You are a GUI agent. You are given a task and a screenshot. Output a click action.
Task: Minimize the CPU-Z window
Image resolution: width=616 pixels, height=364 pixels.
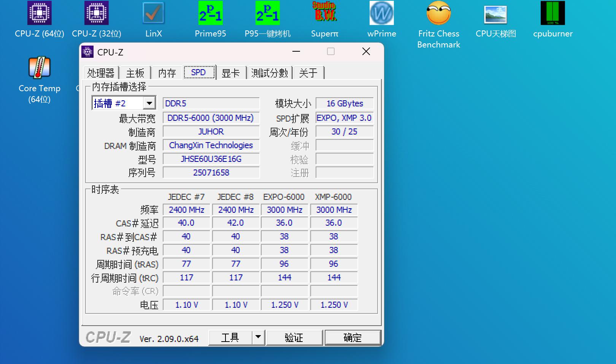point(296,51)
